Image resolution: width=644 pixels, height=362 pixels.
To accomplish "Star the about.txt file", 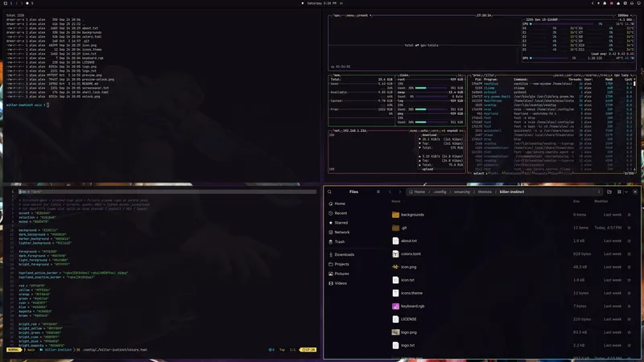I will (x=629, y=241).
